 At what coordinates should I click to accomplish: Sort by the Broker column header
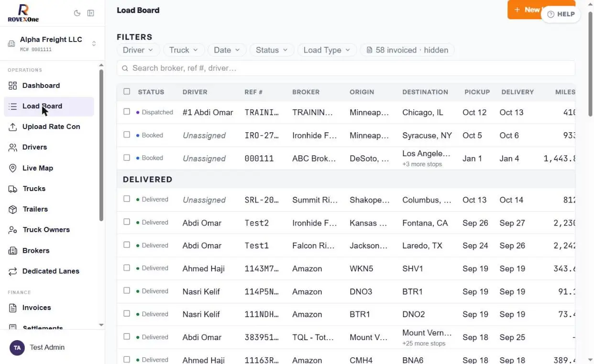306,92
